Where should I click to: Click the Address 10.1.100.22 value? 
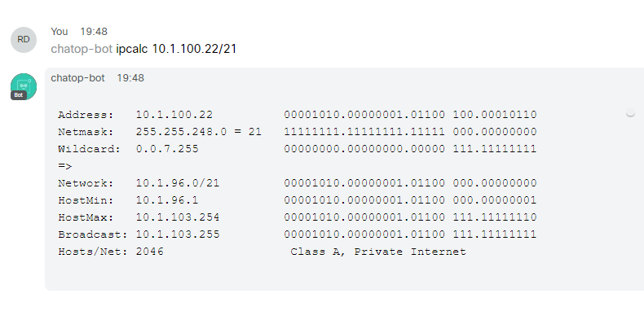coord(174,115)
